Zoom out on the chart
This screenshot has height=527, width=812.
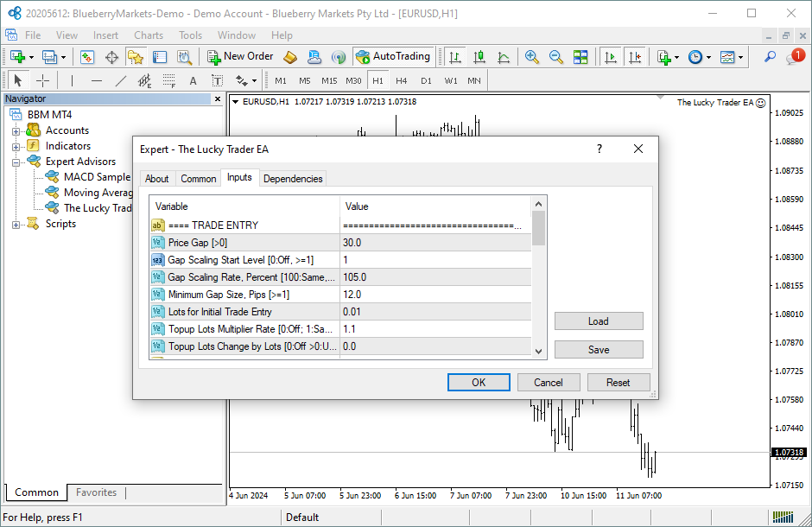(x=556, y=56)
